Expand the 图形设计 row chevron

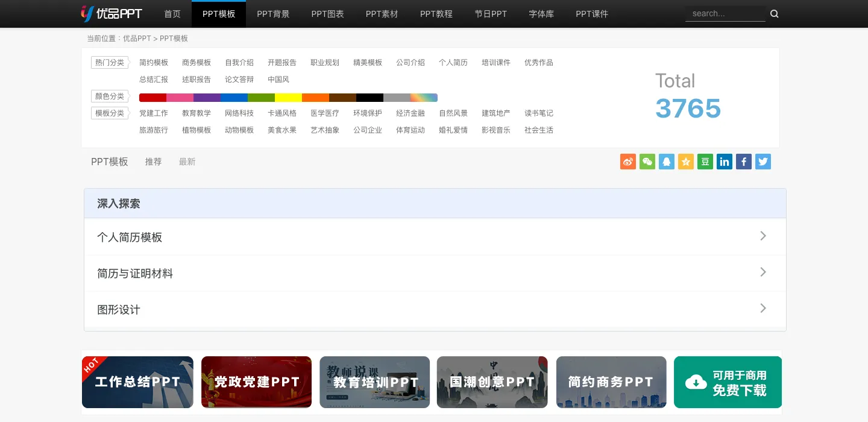pyautogui.click(x=763, y=308)
